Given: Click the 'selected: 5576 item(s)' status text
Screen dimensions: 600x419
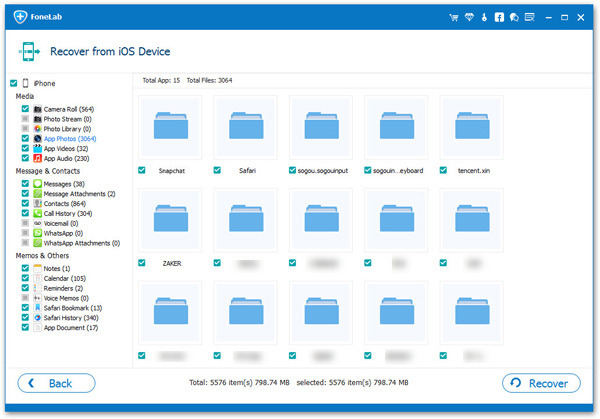Looking at the screenshot, I should (x=334, y=382).
